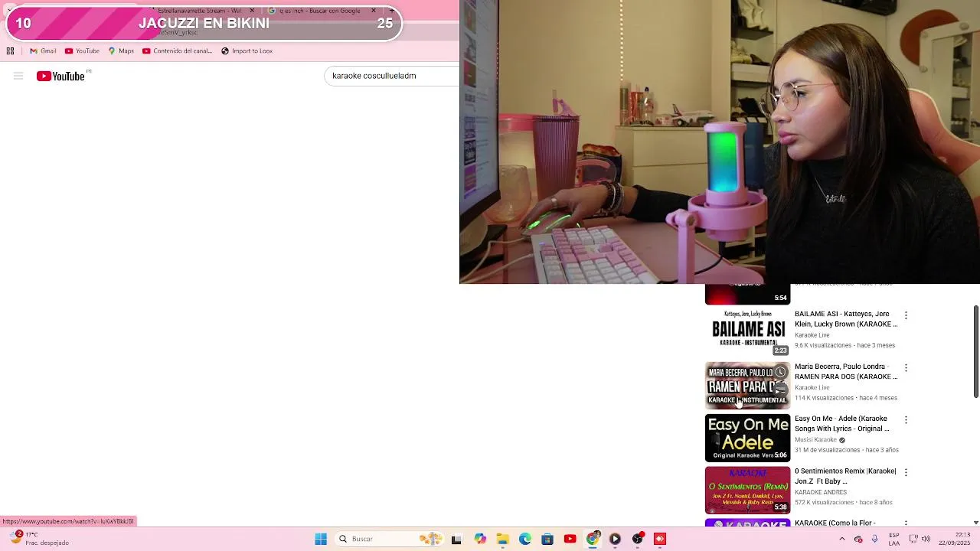The width and height of the screenshot is (980, 551).
Task: Open options menu for 0 Sentimientos Remix video
Action: pos(906,473)
